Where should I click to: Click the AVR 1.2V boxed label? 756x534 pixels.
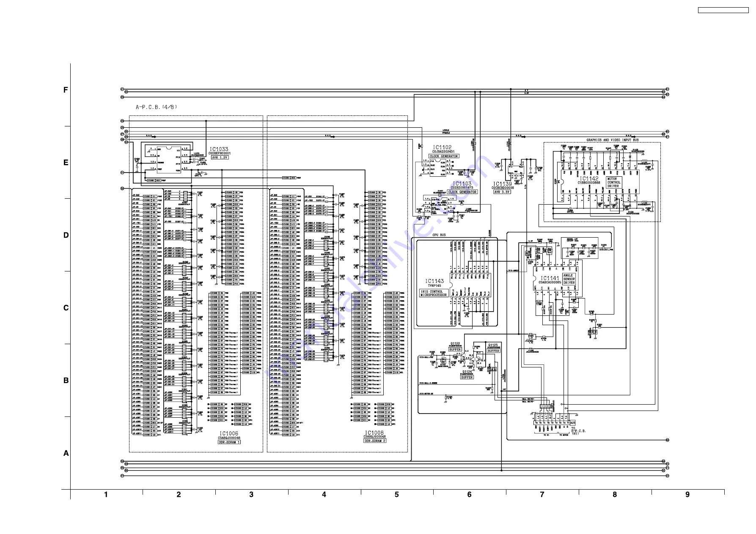[220, 157]
